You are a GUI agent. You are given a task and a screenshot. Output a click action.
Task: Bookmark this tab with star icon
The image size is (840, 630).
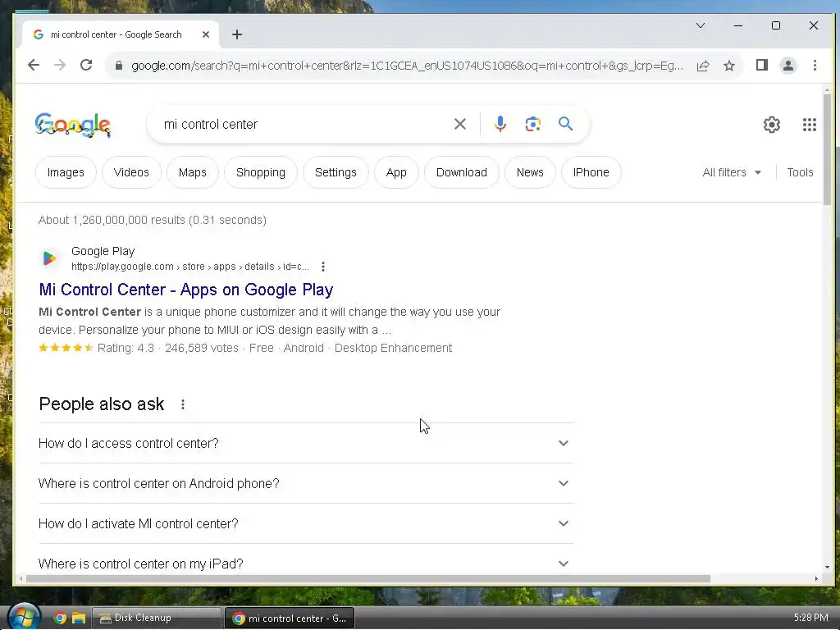[729, 66]
